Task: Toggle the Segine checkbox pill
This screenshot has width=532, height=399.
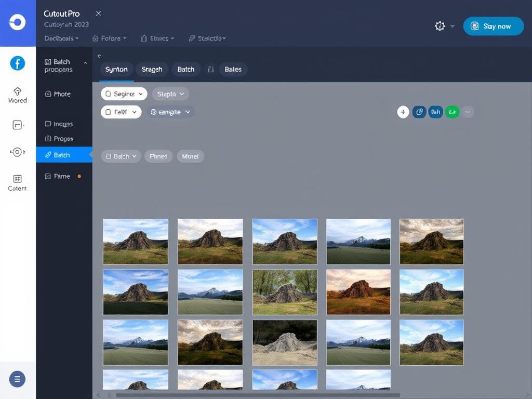Action: (x=109, y=94)
